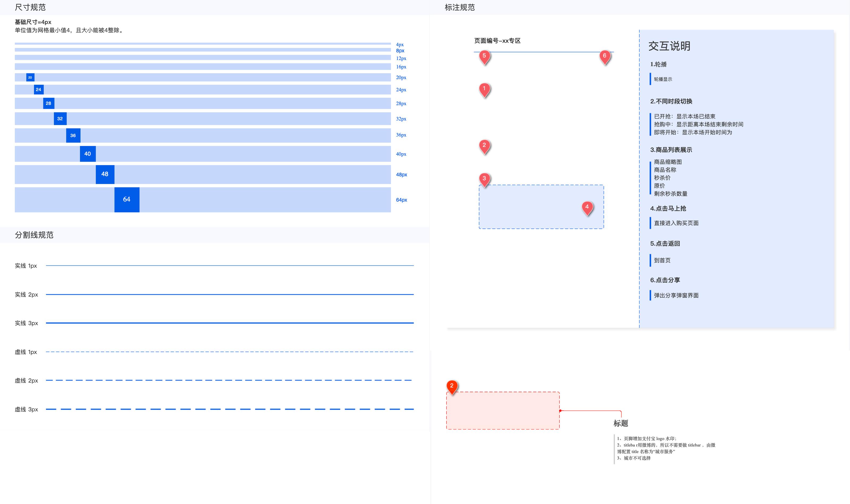Select the 交互说明 panel heading
The width and height of the screenshot is (850, 504).
click(x=669, y=46)
